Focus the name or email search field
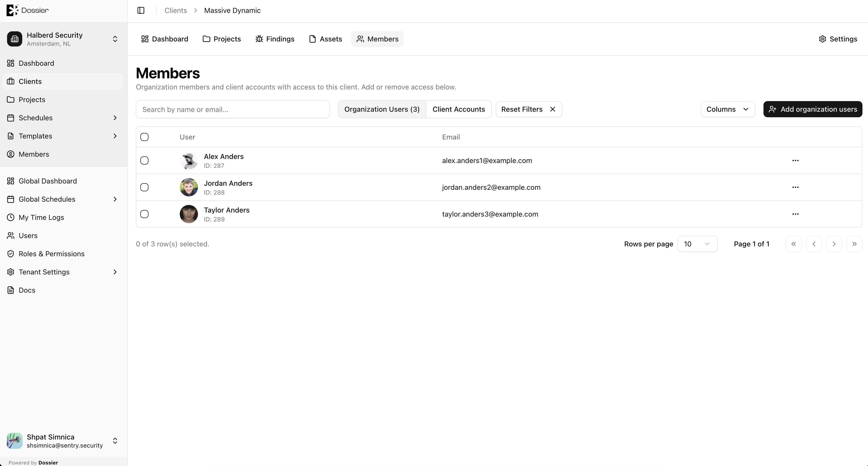868x466 pixels. click(x=233, y=109)
